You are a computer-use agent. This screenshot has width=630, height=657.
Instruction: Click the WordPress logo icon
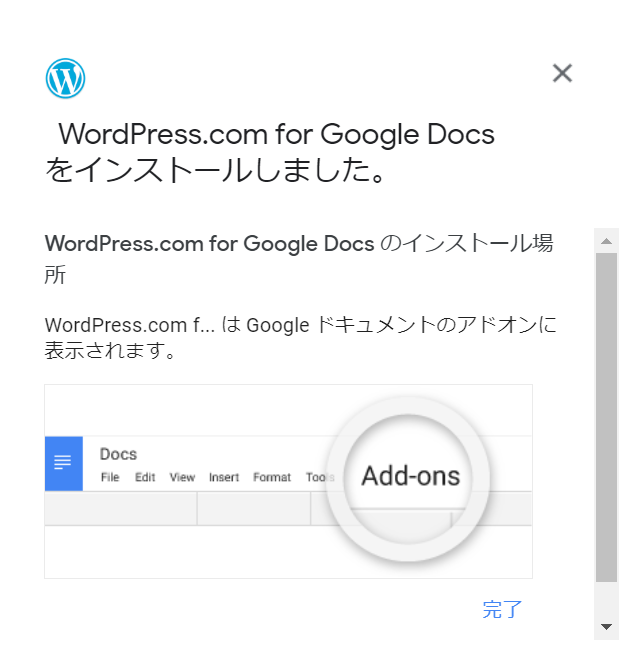pos(65,78)
